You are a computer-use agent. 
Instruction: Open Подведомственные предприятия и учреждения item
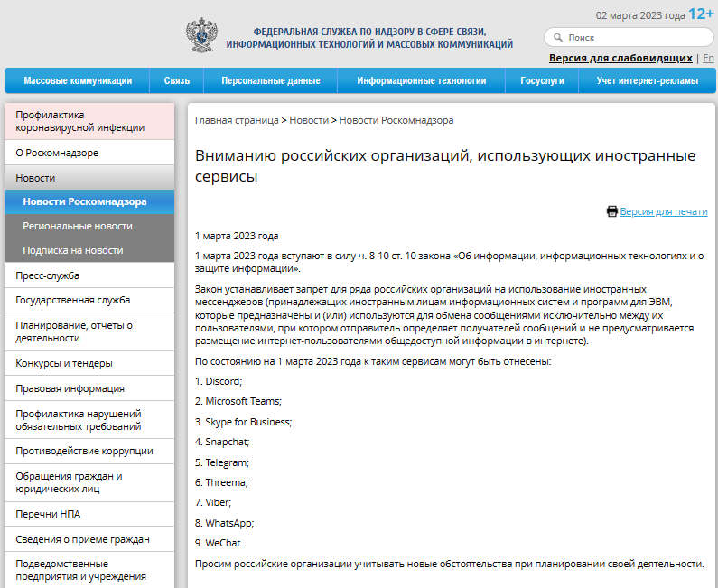click(89, 570)
